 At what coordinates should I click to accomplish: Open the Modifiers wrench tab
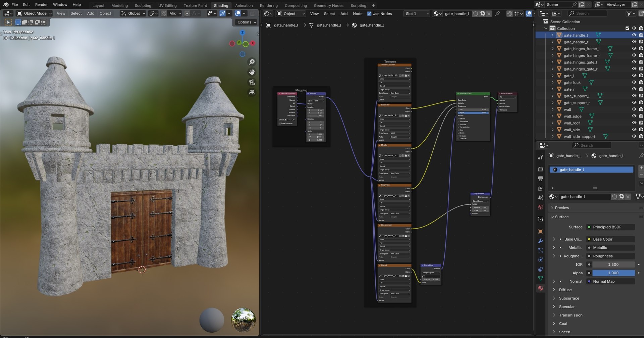pyautogui.click(x=540, y=241)
